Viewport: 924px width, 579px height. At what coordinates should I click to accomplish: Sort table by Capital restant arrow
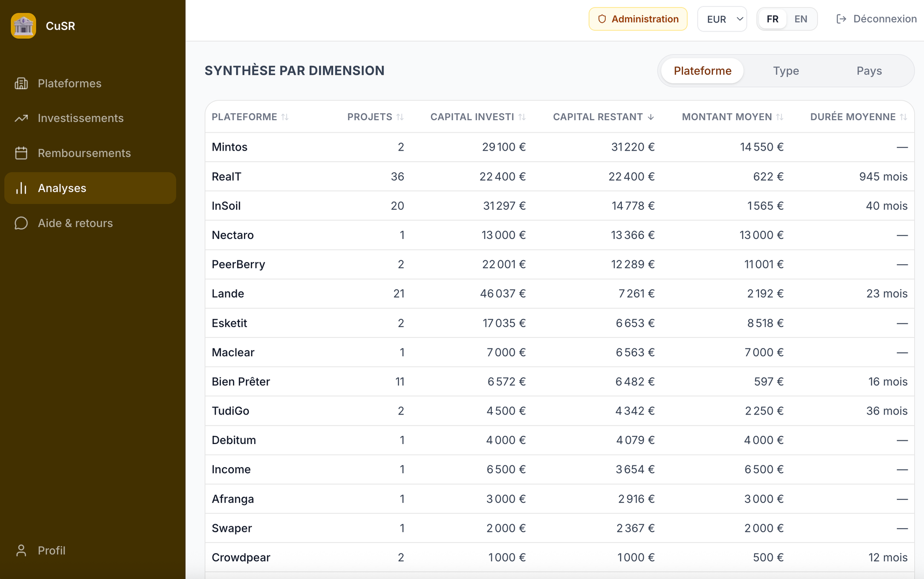click(650, 117)
